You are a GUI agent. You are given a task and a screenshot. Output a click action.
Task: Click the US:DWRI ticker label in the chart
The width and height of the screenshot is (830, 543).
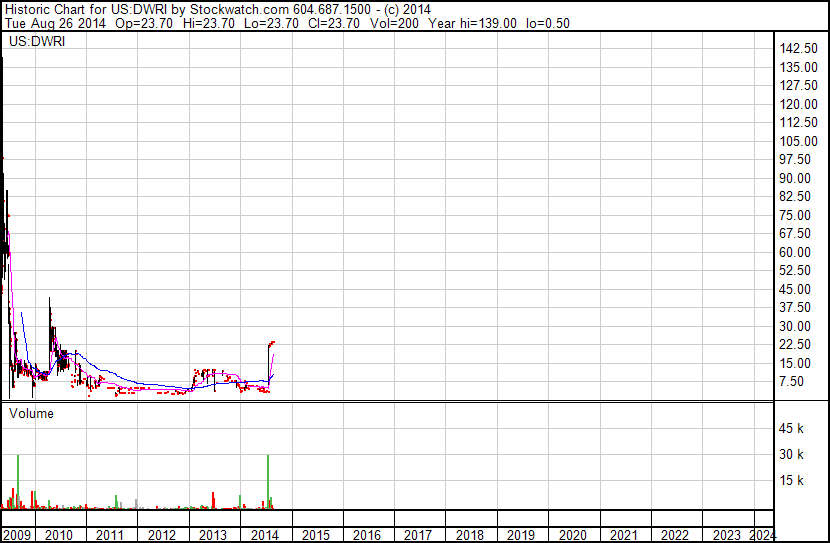pyautogui.click(x=37, y=41)
